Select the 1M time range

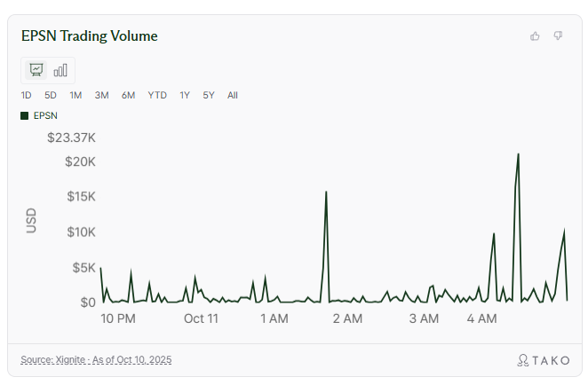[75, 96]
